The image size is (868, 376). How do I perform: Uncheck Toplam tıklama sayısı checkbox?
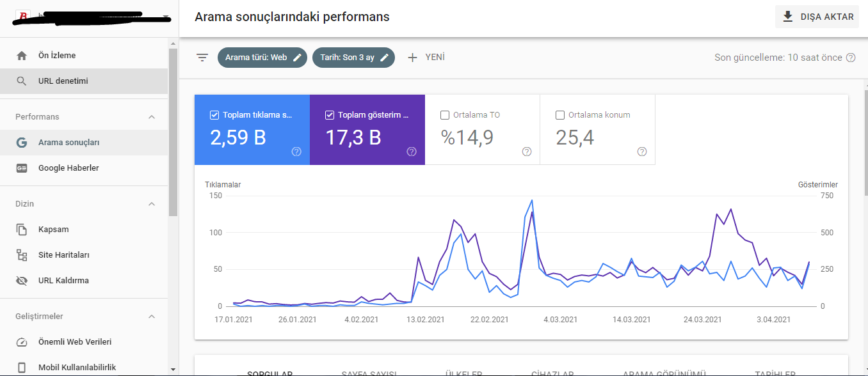pos(214,115)
